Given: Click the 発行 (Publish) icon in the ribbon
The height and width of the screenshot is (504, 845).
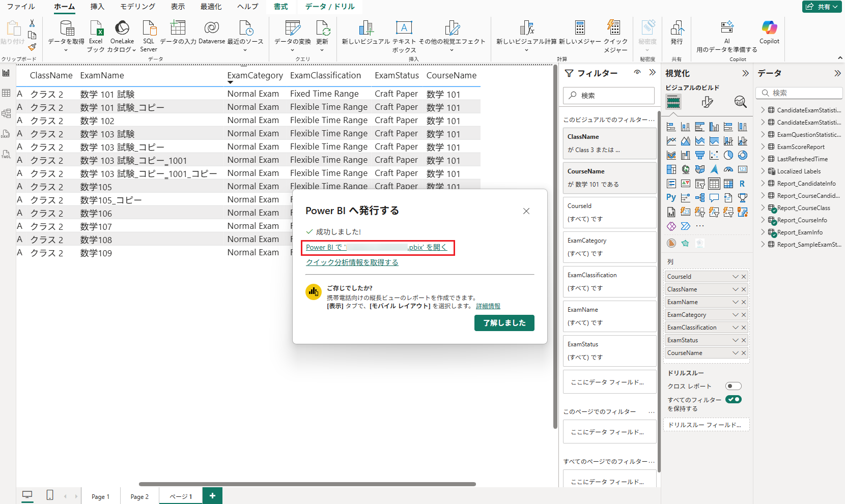Looking at the screenshot, I should click(x=677, y=28).
